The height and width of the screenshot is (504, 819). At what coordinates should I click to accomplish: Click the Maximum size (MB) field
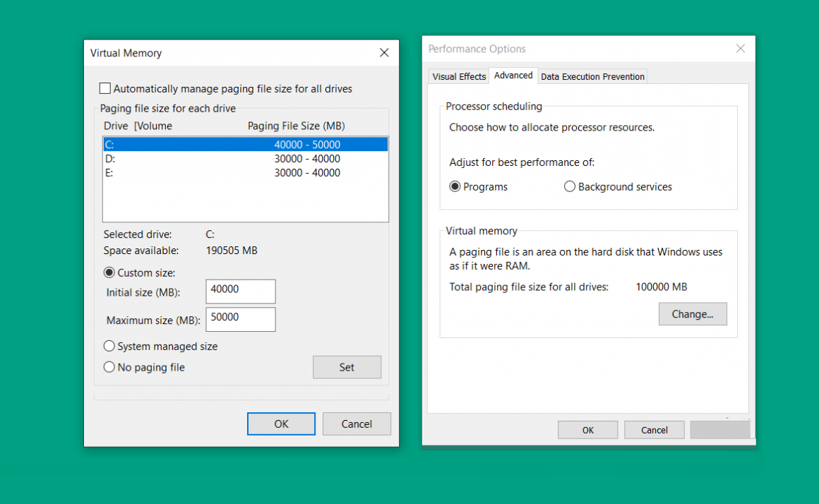[241, 319]
